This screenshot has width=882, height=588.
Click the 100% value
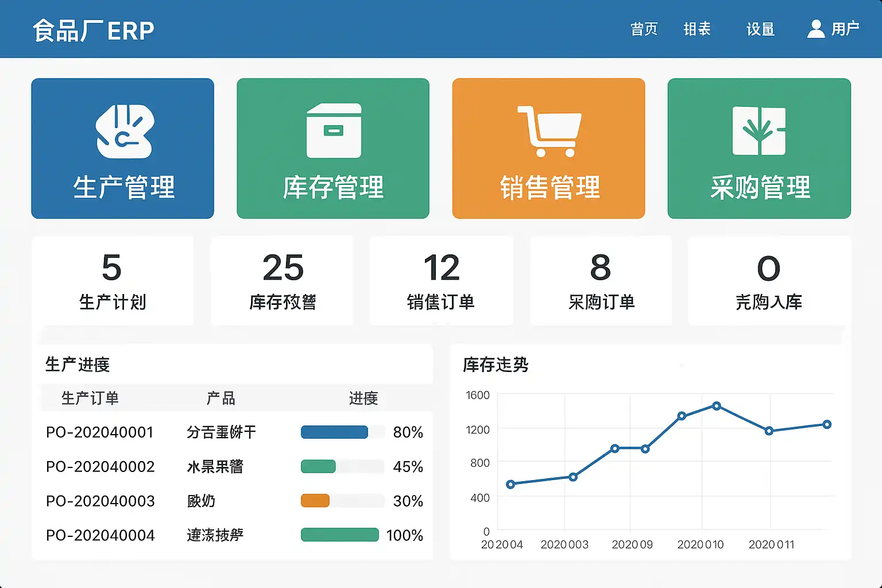[405, 535]
